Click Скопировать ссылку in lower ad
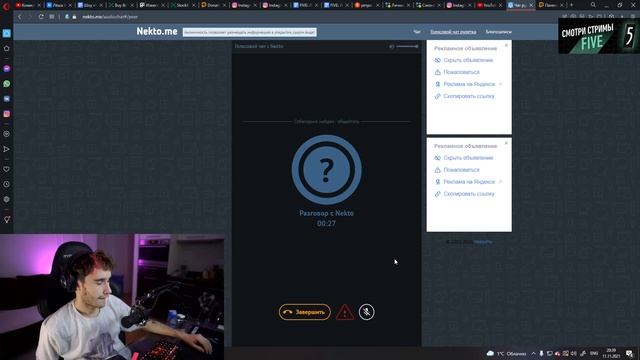The height and width of the screenshot is (360, 640). click(x=469, y=194)
